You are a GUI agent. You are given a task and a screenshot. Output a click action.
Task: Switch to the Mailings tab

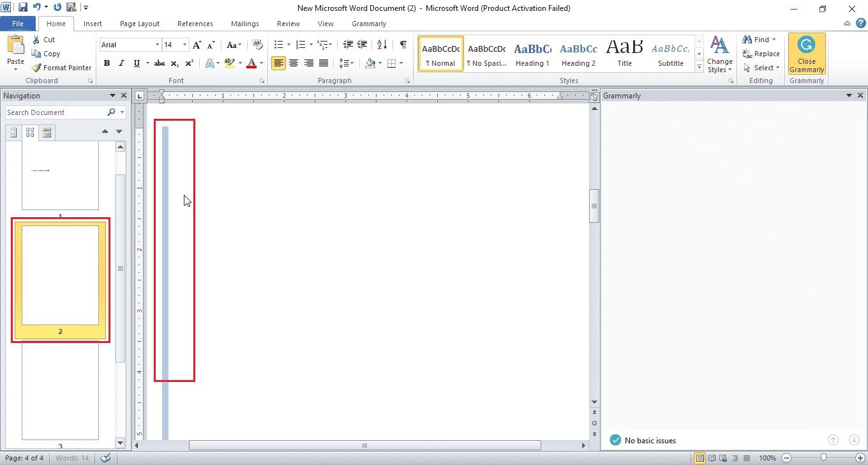[245, 24]
